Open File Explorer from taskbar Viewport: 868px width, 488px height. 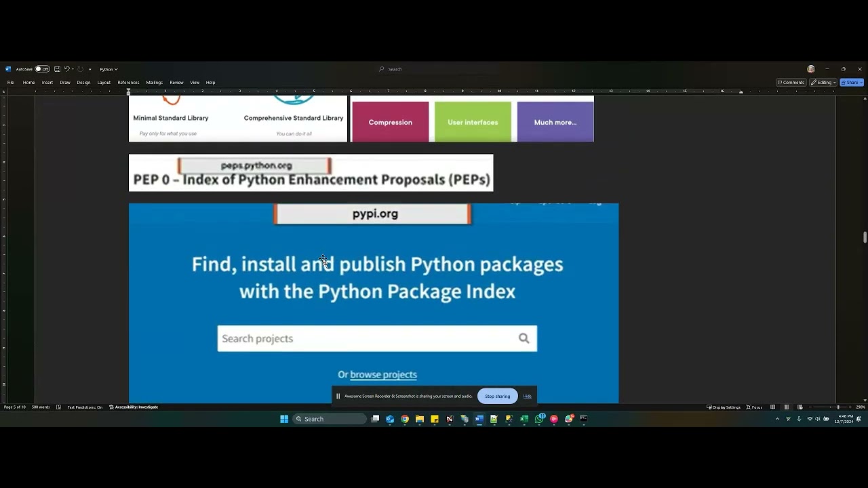tap(420, 419)
